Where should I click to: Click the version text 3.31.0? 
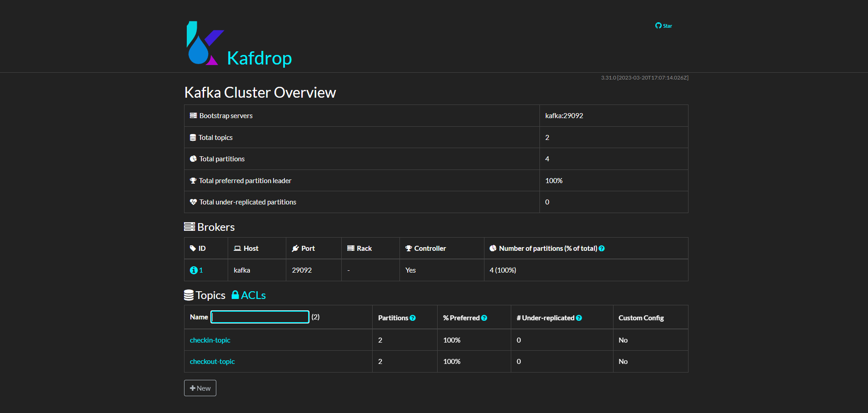click(609, 78)
